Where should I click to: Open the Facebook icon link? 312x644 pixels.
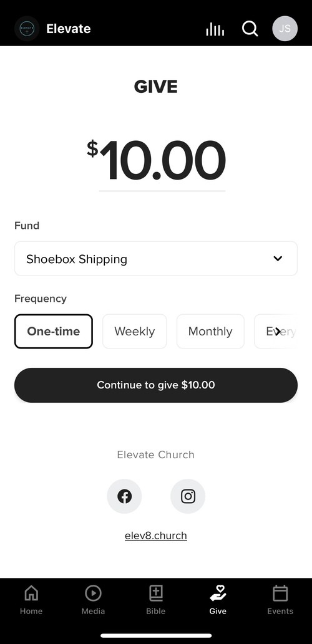(125, 496)
